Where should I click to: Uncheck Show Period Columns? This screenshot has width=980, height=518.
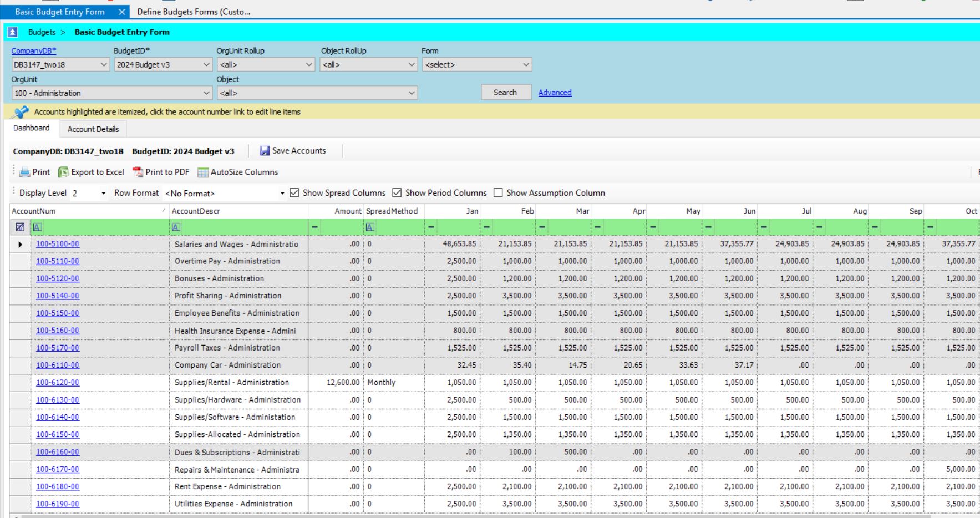point(397,193)
